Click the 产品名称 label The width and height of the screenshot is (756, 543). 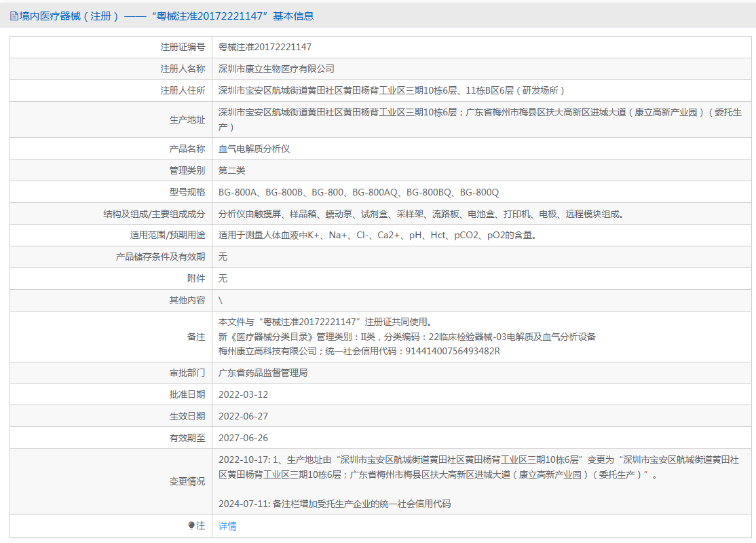point(187,149)
